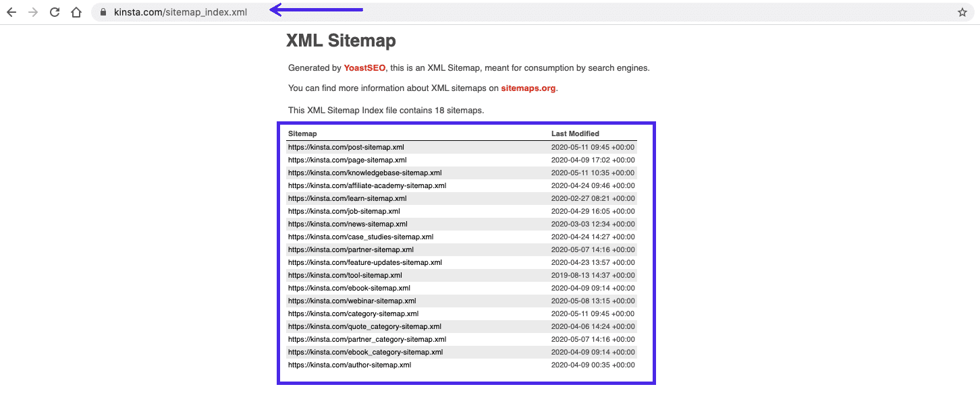Open the case_studies-sitemap.xml link

[x=360, y=237]
